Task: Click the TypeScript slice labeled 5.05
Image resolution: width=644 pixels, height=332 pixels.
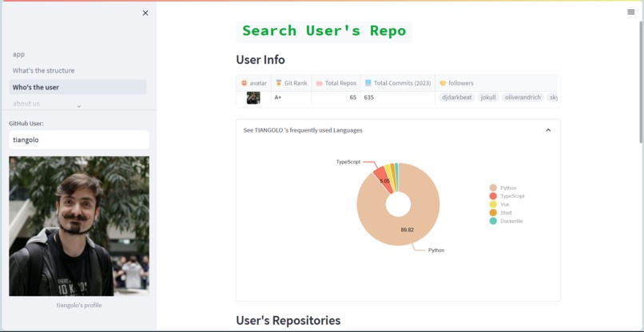Action: click(x=384, y=179)
